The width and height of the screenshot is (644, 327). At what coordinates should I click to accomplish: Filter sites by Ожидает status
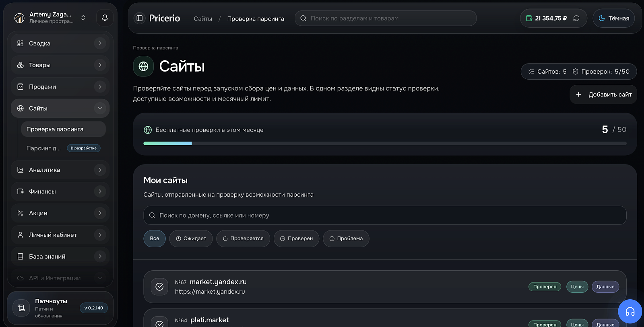[x=191, y=239]
